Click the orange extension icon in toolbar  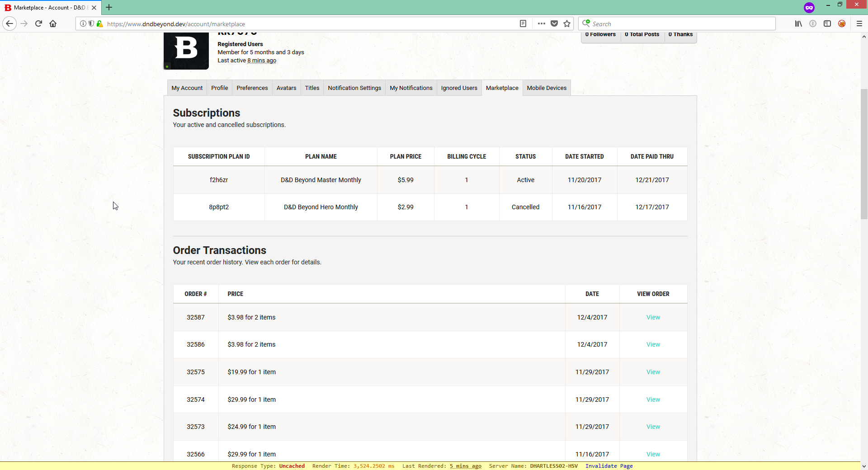[842, 23]
